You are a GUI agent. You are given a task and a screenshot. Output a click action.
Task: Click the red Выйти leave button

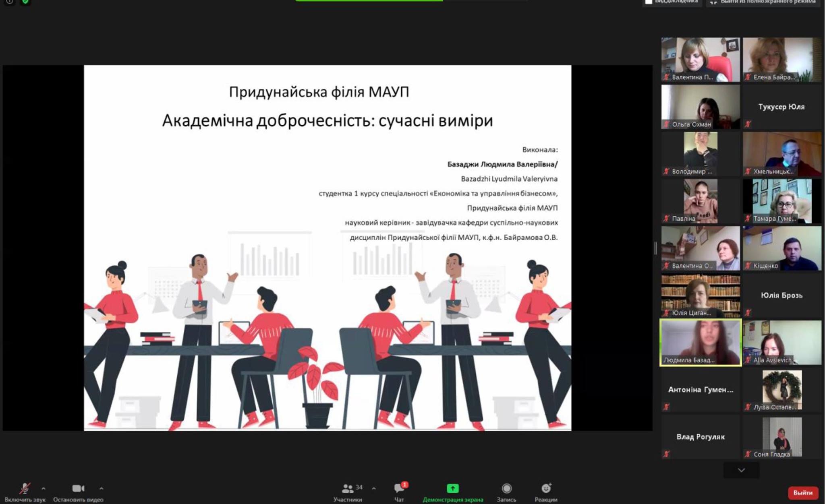click(802, 493)
